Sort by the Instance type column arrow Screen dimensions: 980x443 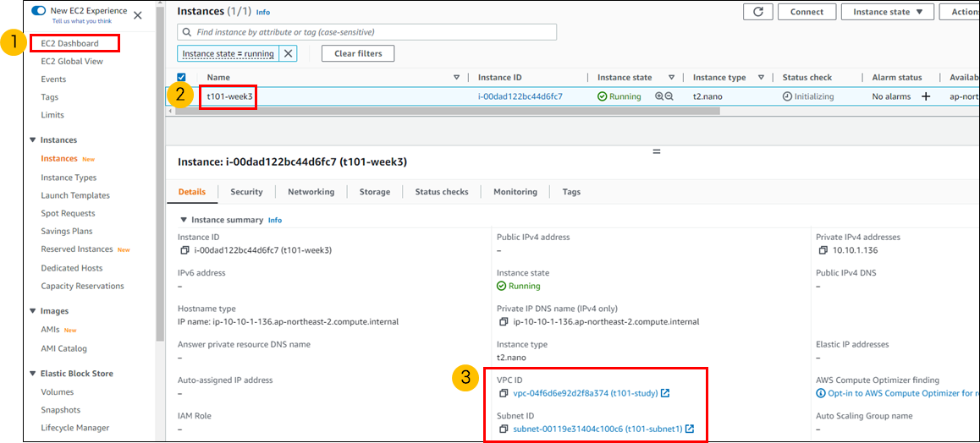point(762,78)
